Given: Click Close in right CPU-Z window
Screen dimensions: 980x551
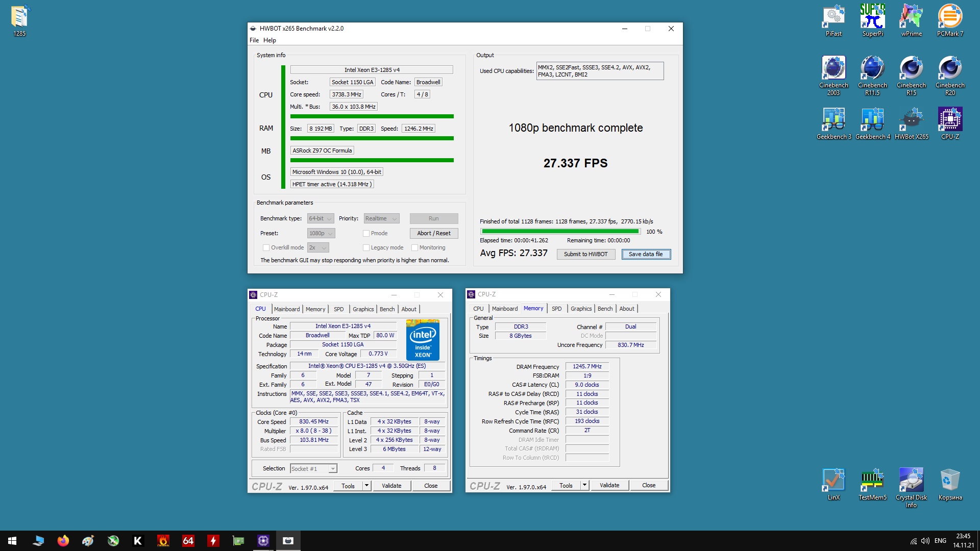Looking at the screenshot, I should click(649, 485).
